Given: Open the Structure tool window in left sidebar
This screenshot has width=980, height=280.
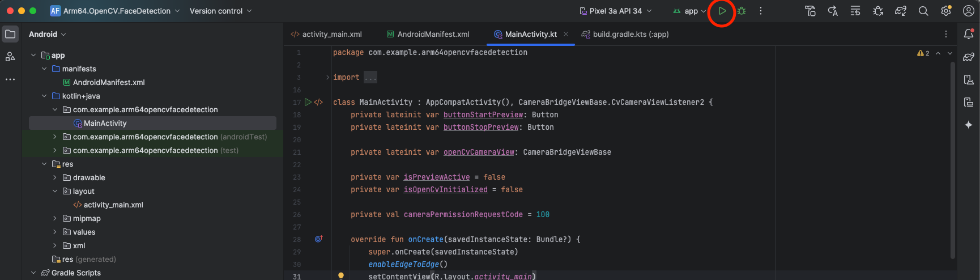Looking at the screenshot, I should [10, 57].
